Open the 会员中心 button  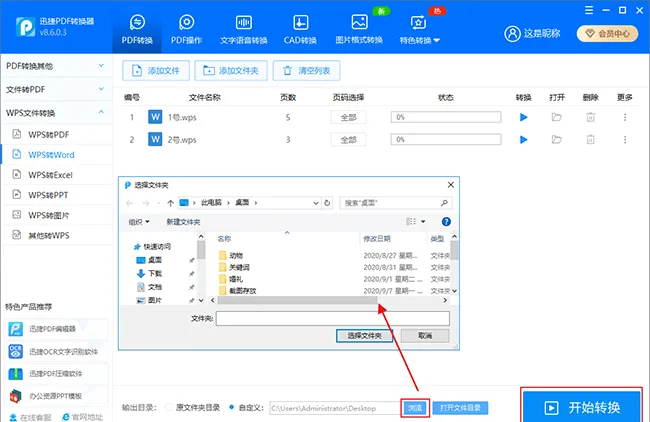(607, 34)
